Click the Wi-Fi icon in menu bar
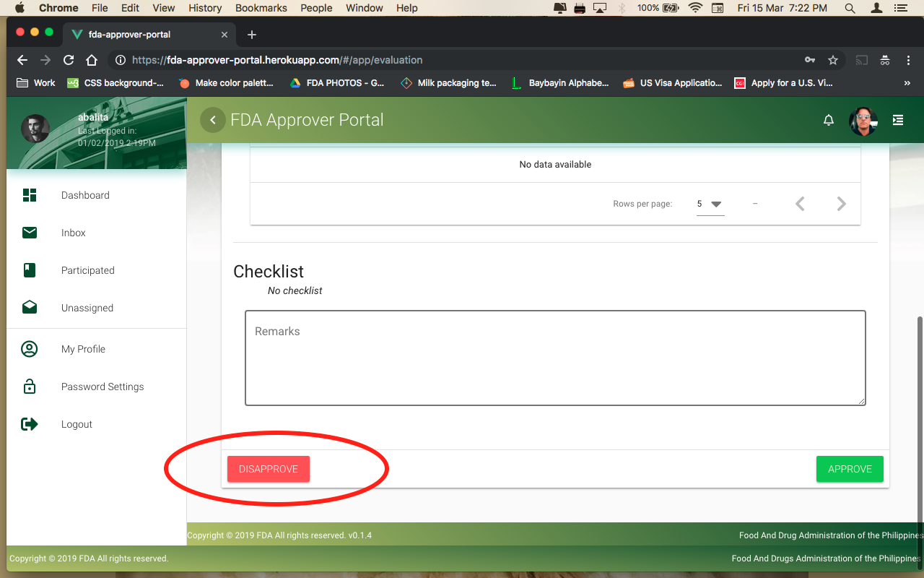The height and width of the screenshot is (578, 924). click(x=695, y=8)
